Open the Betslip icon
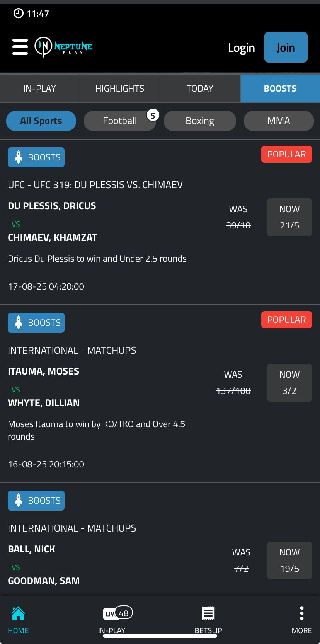This screenshot has width=320, height=644. pyautogui.click(x=208, y=620)
